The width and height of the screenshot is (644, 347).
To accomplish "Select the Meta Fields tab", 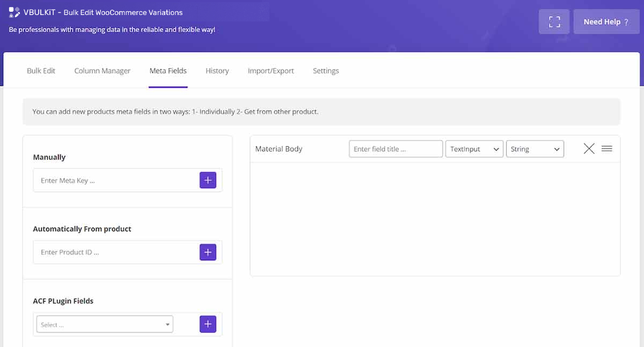I will tap(168, 71).
